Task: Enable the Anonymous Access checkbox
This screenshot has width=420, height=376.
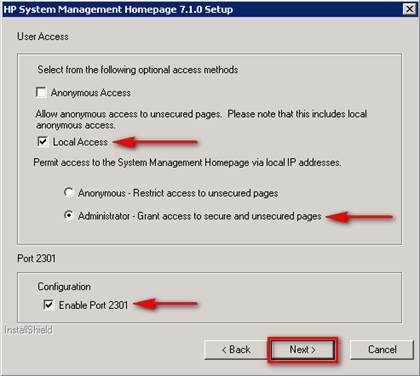Action: (41, 92)
